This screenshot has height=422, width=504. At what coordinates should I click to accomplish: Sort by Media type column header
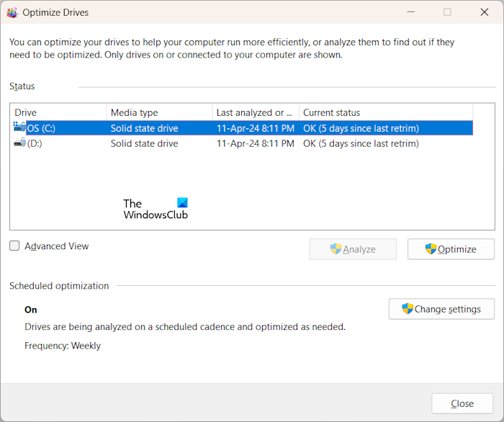pyautogui.click(x=159, y=112)
